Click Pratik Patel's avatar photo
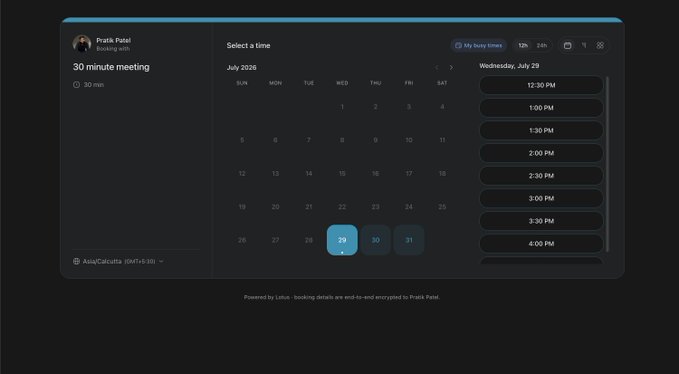Viewport: 679px width, 374px height. [82, 44]
